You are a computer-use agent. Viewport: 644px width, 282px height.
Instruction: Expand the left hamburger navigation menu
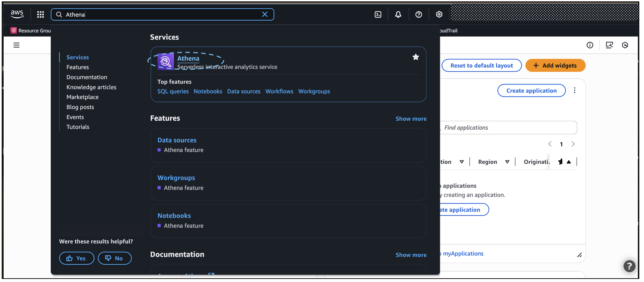click(x=16, y=45)
